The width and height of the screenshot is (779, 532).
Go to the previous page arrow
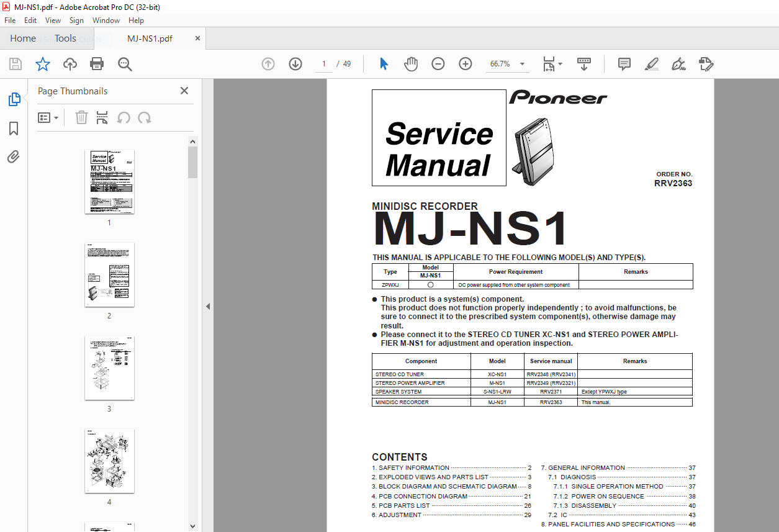click(268, 64)
